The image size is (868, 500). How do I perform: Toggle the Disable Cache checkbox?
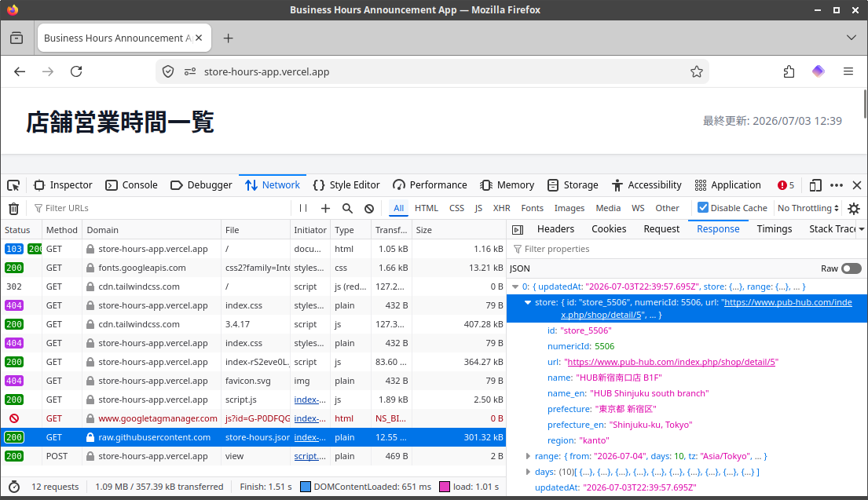pyautogui.click(x=703, y=208)
